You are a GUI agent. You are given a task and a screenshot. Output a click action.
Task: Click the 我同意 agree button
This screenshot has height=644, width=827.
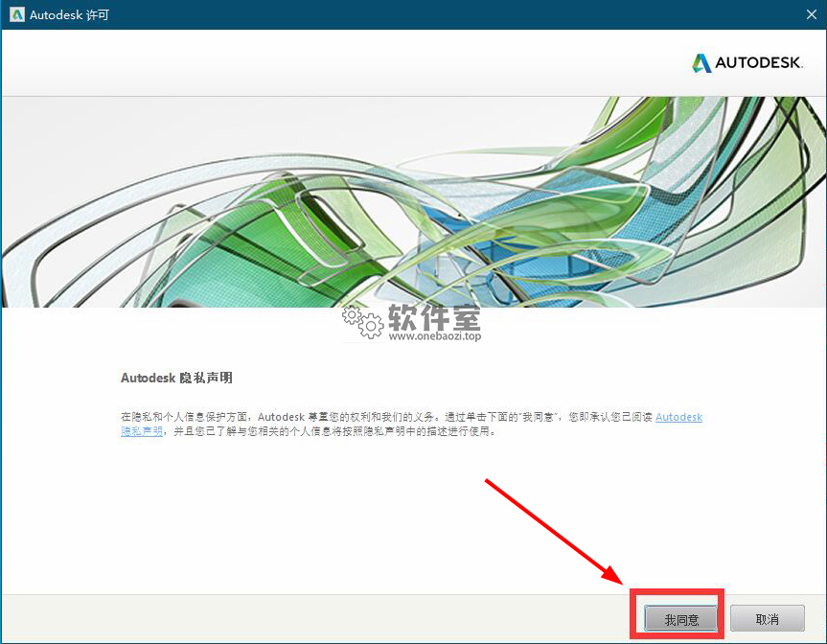[x=681, y=619]
